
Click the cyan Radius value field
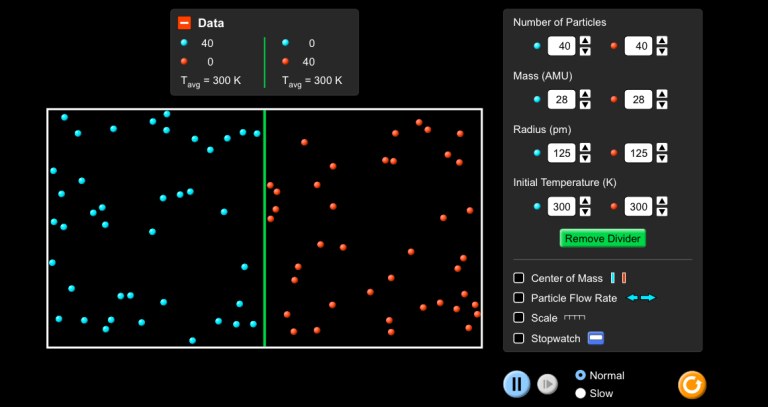(562, 153)
